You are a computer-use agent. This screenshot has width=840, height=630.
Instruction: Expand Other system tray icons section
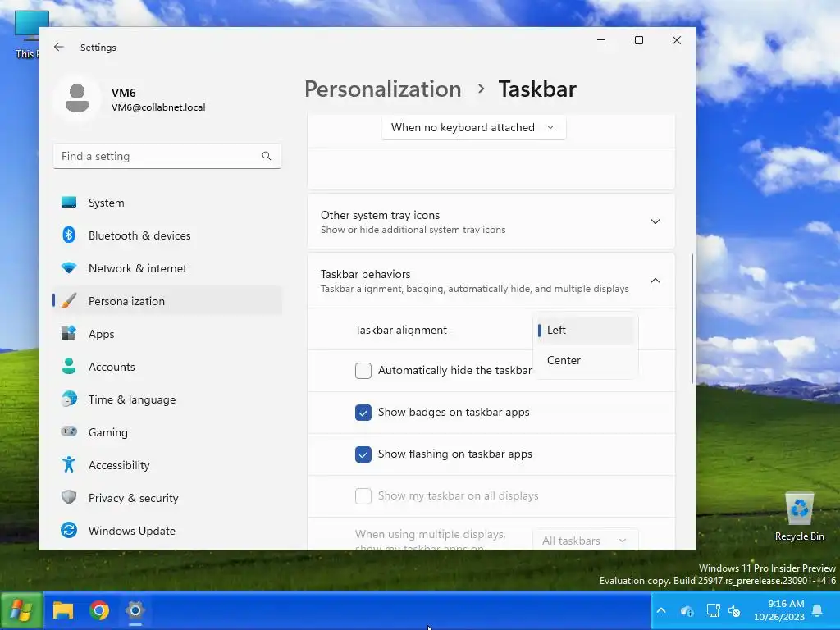655,221
